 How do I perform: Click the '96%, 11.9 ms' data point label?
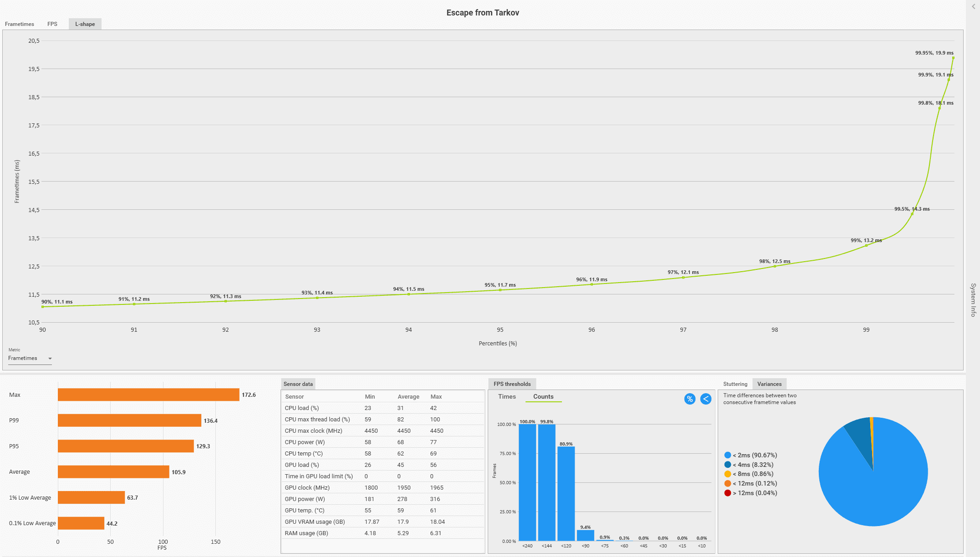point(592,279)
